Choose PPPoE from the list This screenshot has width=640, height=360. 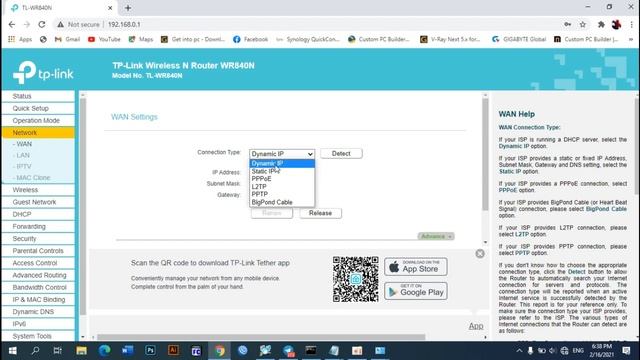[x=282, y=179]
